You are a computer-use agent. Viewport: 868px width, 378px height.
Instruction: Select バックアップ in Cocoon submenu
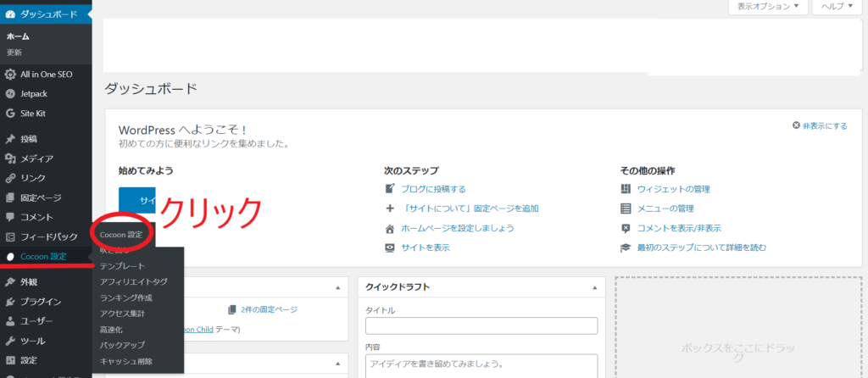tap(122, 345)
